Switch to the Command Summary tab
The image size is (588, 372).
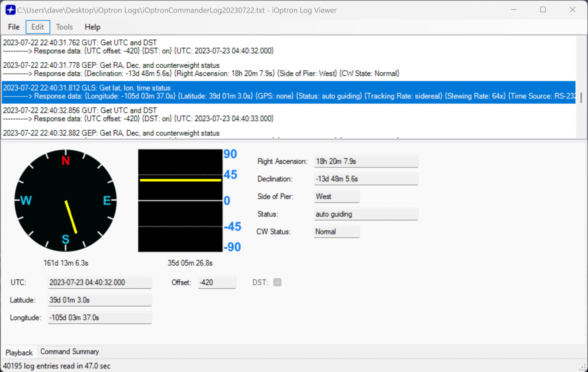[x=69, y=351]
